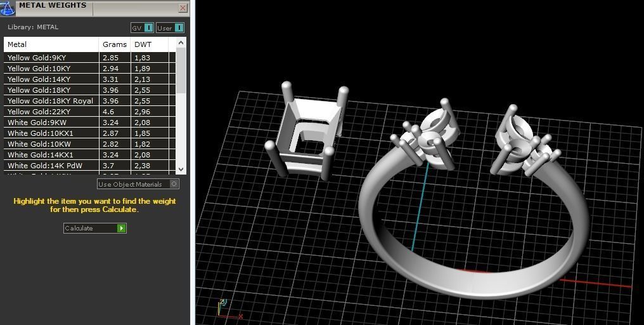Image resolution: width=644 pixels, height=325 pixels.
Task: Select the Yellow Gold:22KY row
Action: pos(89,112)
